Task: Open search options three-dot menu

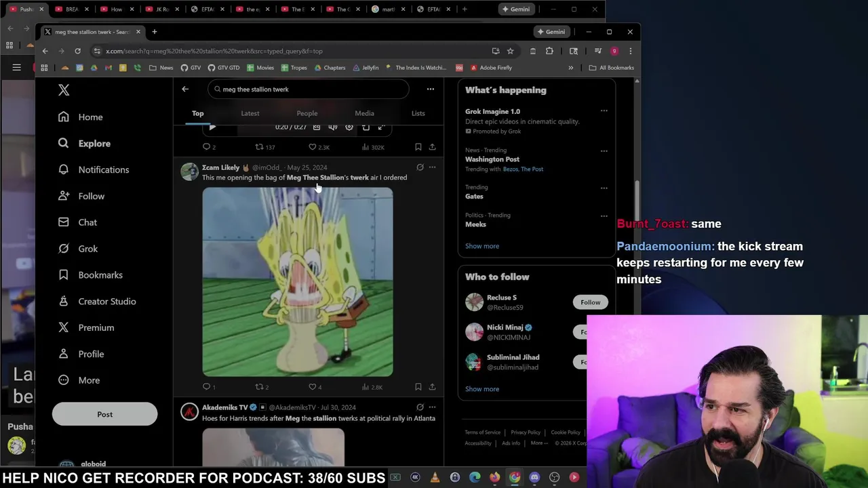Action: pyautogui.click(x=430, y=89)
